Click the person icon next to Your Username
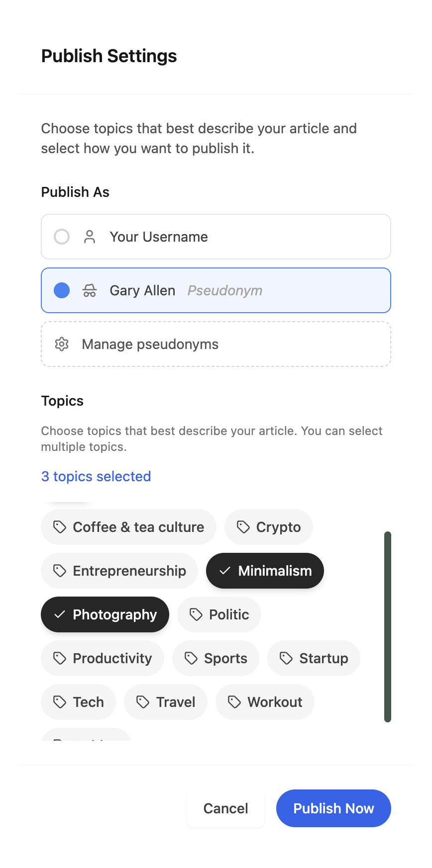Screen dimensions: 432x868 tap(90, 237)
